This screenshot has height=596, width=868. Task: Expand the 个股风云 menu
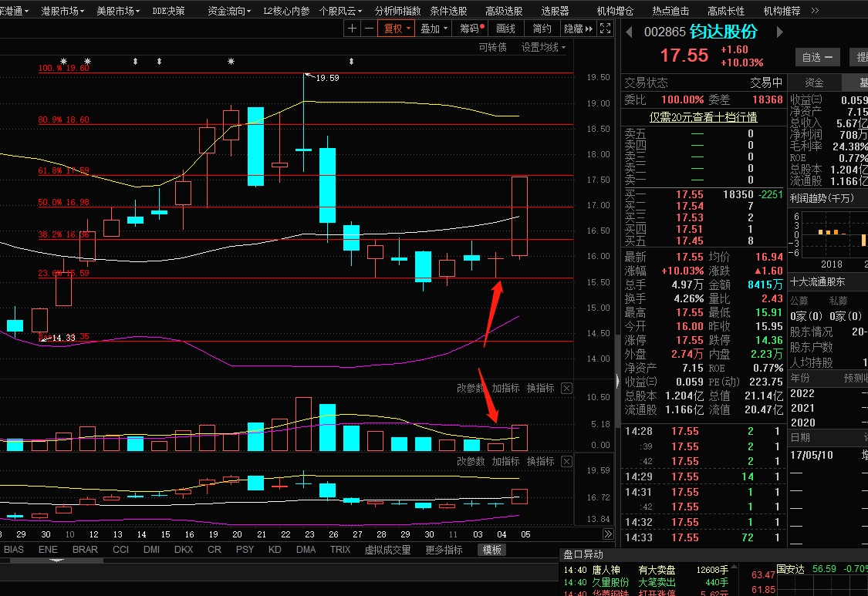coord(340,11)
